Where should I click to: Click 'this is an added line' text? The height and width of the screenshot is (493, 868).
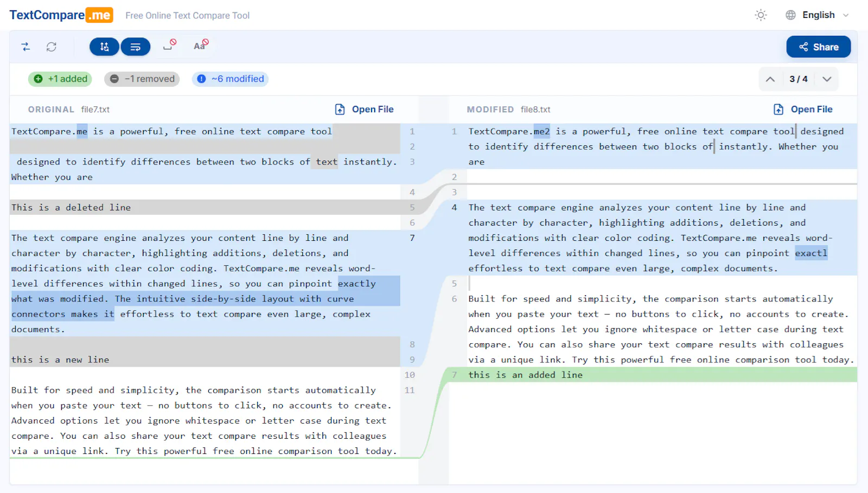click(x=526, y=375)
